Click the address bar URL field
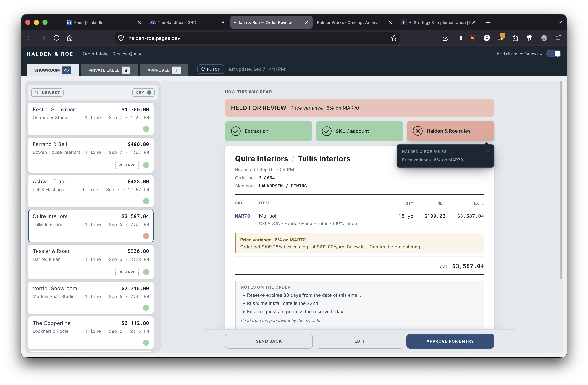 click(x=257, y=38)
